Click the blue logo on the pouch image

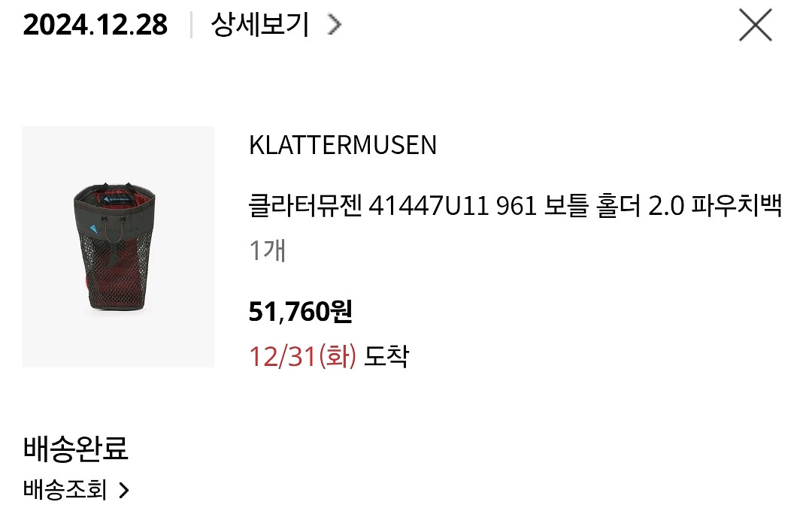(x=93, y=228)
